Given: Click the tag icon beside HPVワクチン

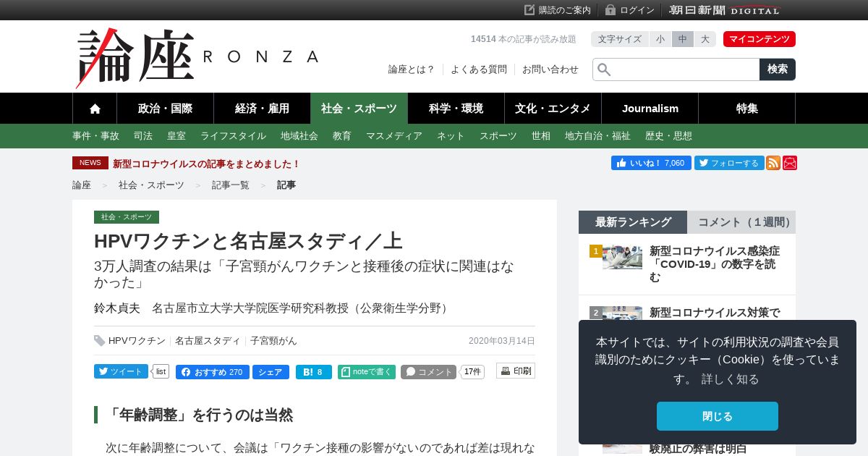Looking at the screenshot, I should [x=100, y=341].
